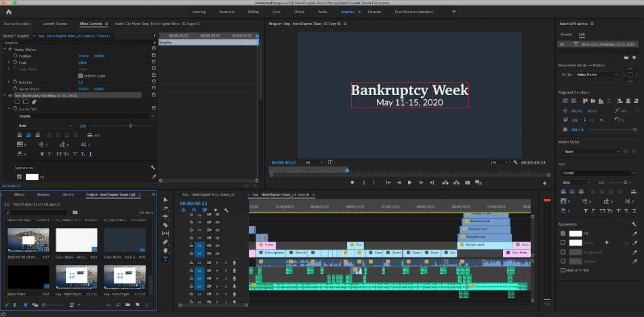Open the Markers panel tab

43,195
